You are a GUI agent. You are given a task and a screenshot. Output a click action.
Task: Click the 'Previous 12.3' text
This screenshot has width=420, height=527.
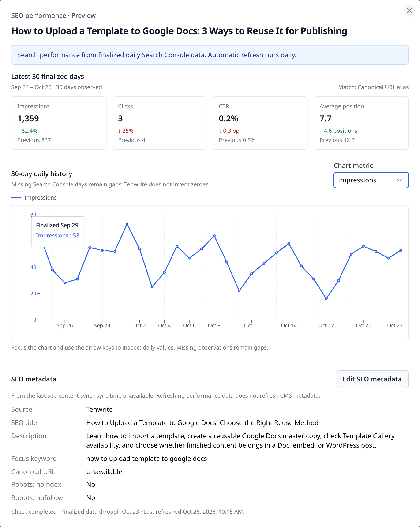pyautogui.click(x=337, y=140)
